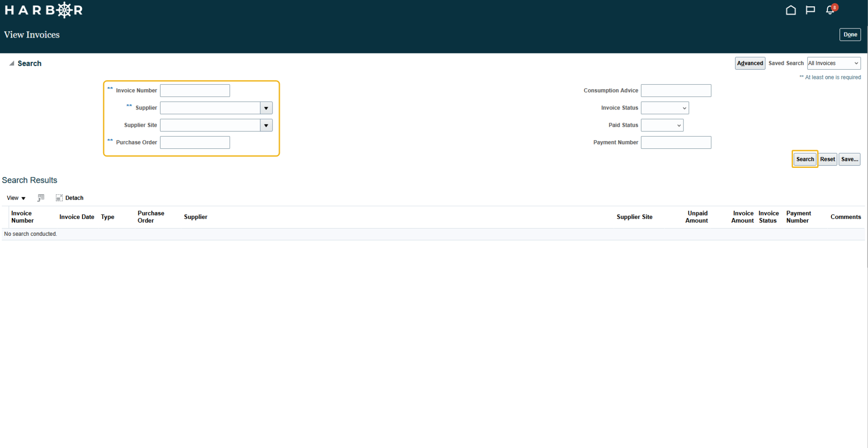Click the 'No search conducted.' row
The width and height of the screenshot is (868, 448).
tap(433, 234)
